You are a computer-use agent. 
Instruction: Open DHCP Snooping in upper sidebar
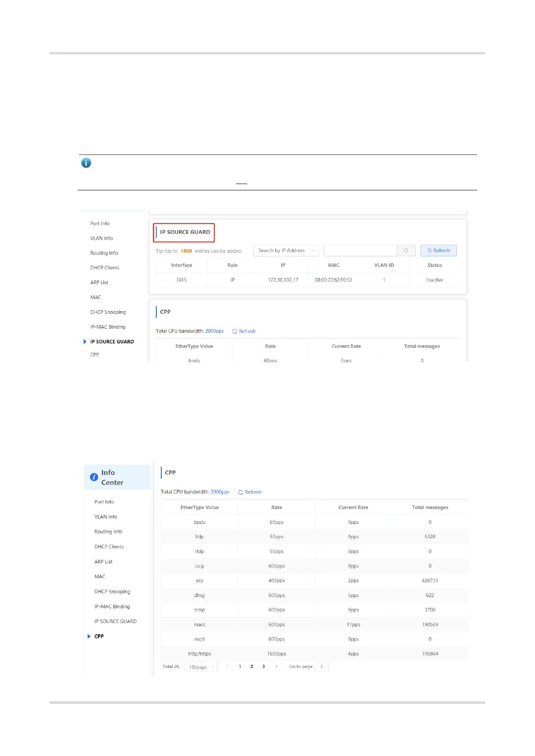click(108, 312)
